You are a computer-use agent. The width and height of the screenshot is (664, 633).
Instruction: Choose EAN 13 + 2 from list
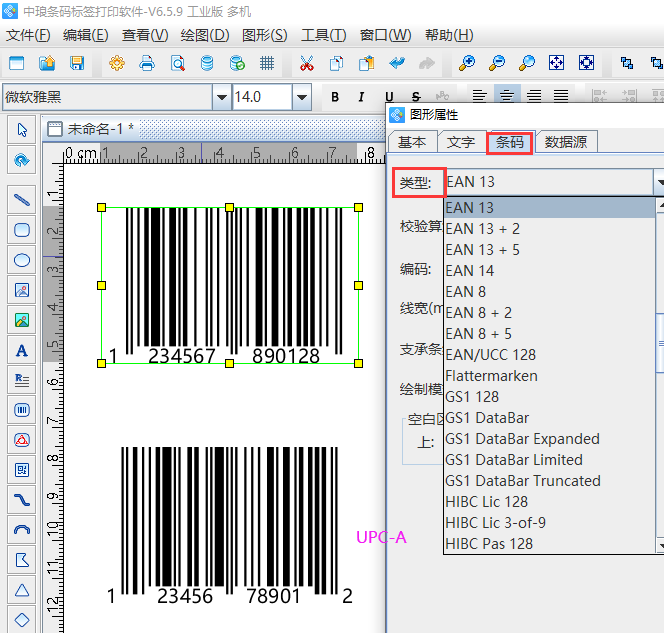point(550,229)
